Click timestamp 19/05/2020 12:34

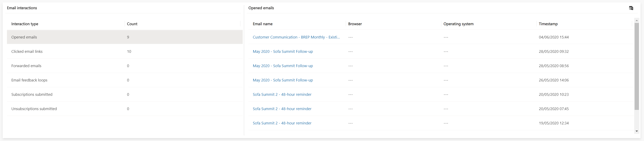(554, 123)
